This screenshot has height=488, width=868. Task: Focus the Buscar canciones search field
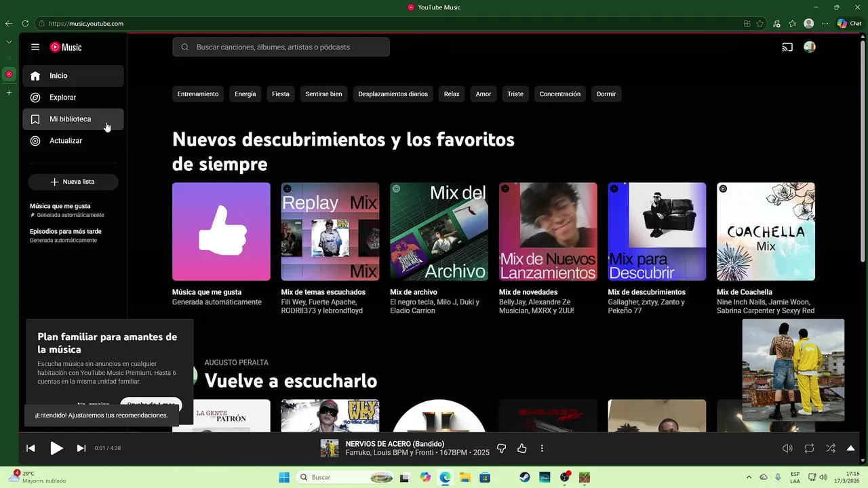point(281,47)
